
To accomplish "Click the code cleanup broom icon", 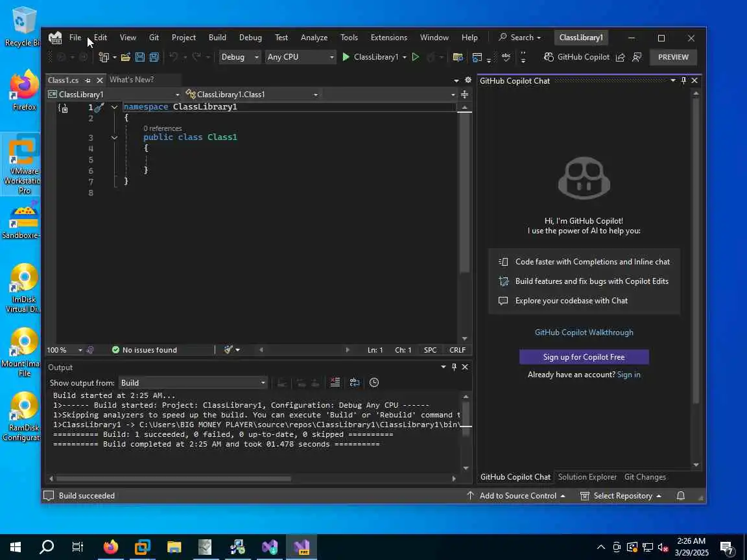I will point(229,350).
